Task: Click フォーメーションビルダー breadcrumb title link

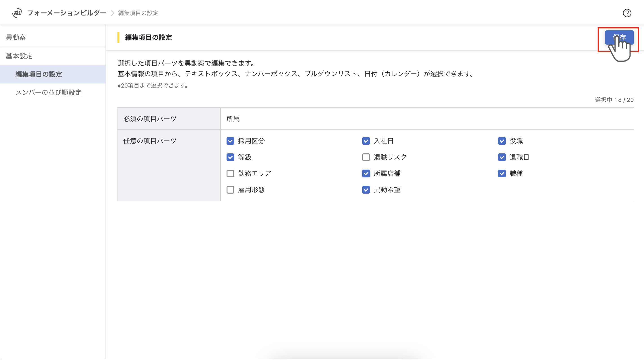Action: (x=67, y=13)
